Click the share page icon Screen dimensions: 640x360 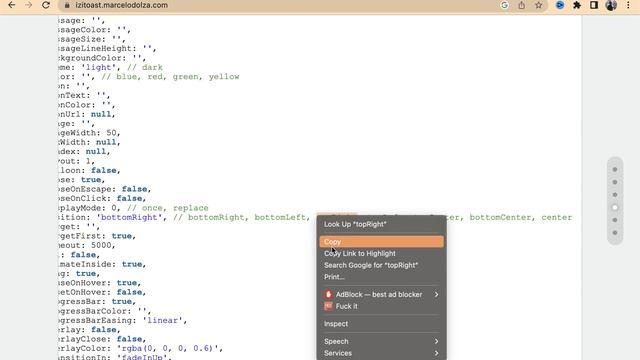pyautogui.click(x=522, y=5)
